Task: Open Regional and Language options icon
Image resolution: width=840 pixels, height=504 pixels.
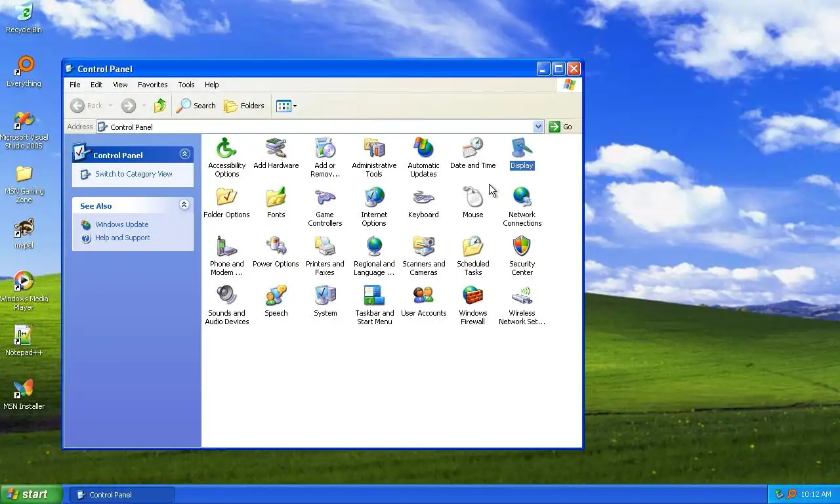Action: coord(374,255)
